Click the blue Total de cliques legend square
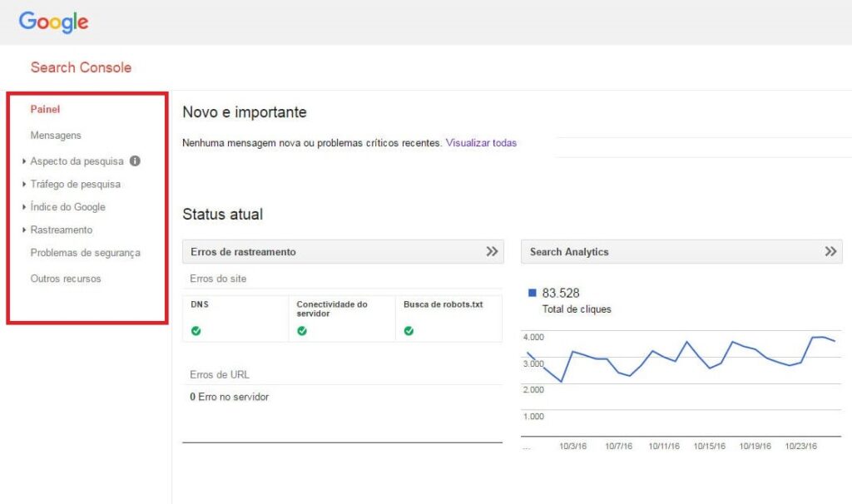This screenshot has height=504, width=852. click(x=532, y=293)
